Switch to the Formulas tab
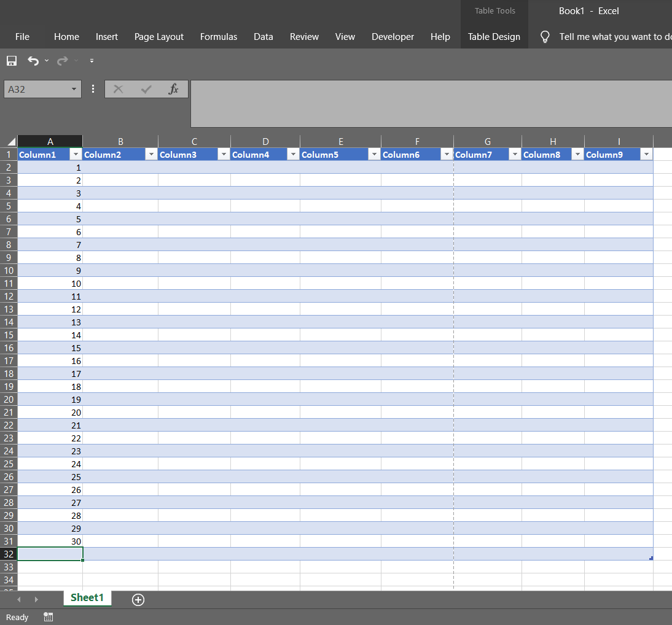 [x=218, y=37]
